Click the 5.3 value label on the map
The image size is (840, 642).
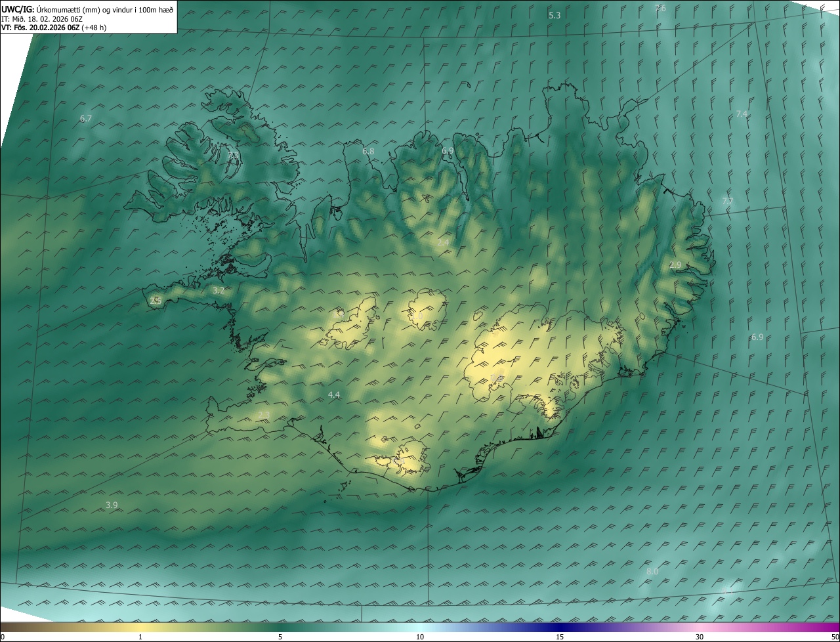555,15
